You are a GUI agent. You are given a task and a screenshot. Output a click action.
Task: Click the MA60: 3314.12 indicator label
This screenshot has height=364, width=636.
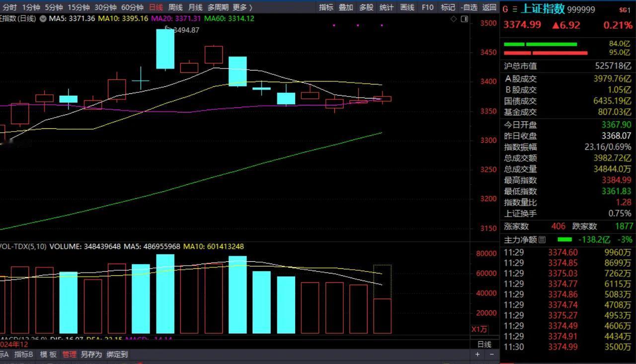coord(229,18)
